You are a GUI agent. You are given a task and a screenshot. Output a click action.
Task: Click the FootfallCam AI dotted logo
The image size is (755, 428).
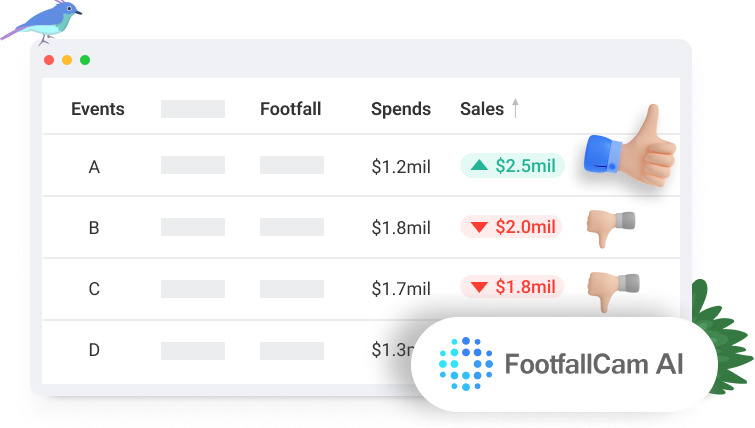467,363
